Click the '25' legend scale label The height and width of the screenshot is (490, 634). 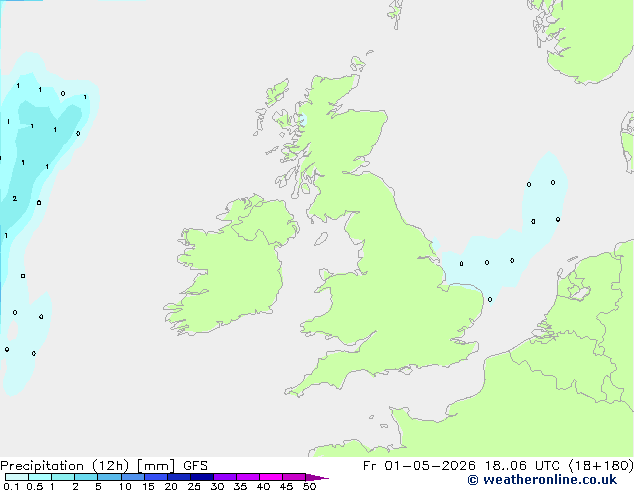coord(194,486)
